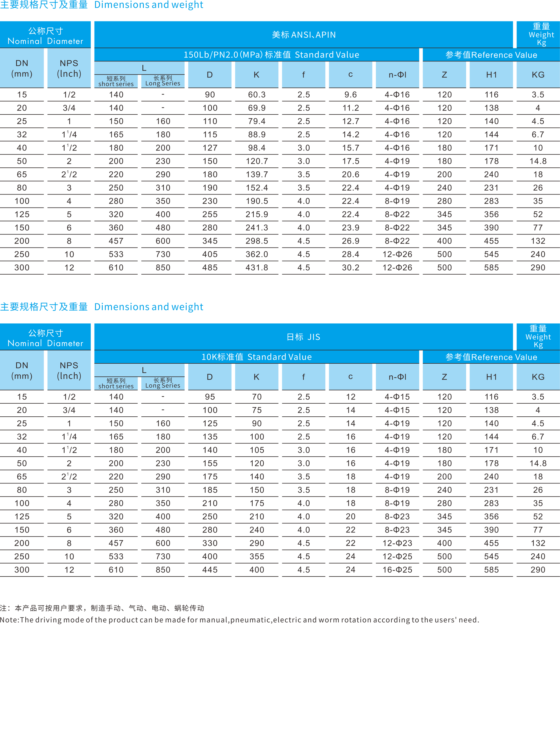Click the K value 362.0
This screenshot has height=749, width=560.
257,254
